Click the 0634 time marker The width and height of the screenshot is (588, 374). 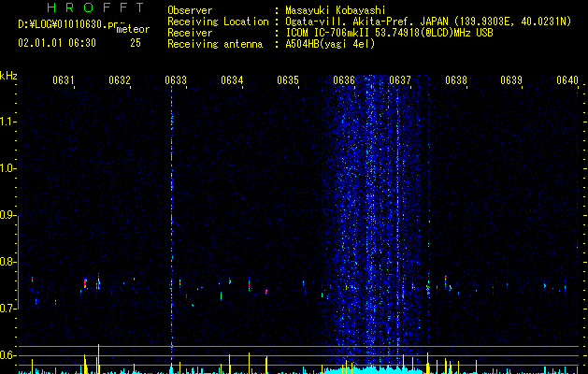(232, 80)
